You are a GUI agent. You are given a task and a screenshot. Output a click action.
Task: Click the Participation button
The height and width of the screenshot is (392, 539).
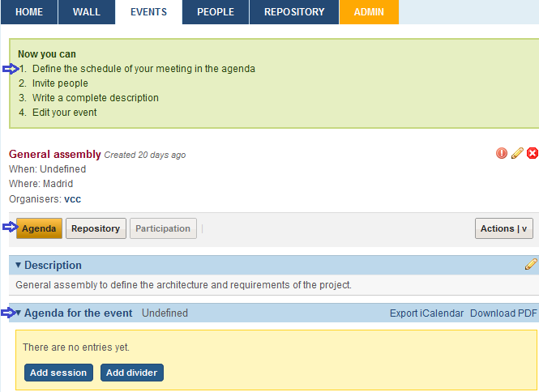point(163,228)
